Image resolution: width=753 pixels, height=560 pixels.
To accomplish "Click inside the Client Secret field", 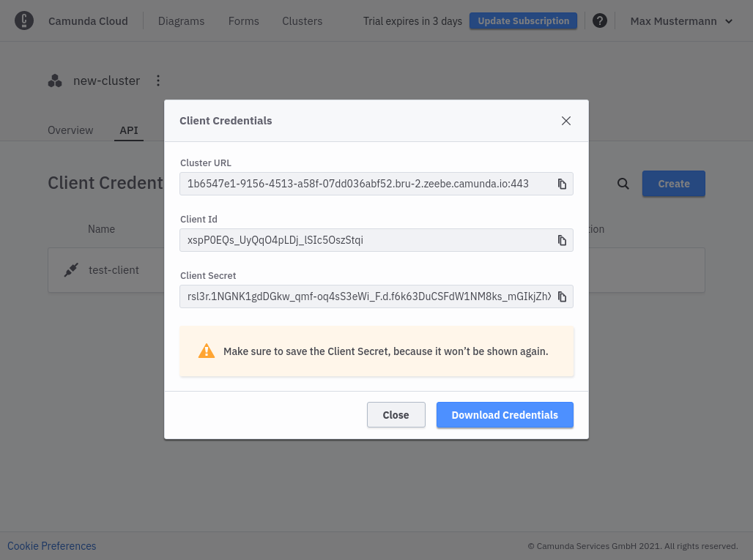I will (366, 296).
